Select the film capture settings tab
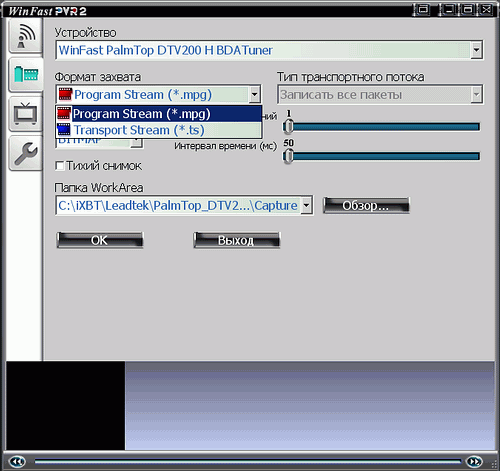This screenshot has height=471, width=500. 26,74
